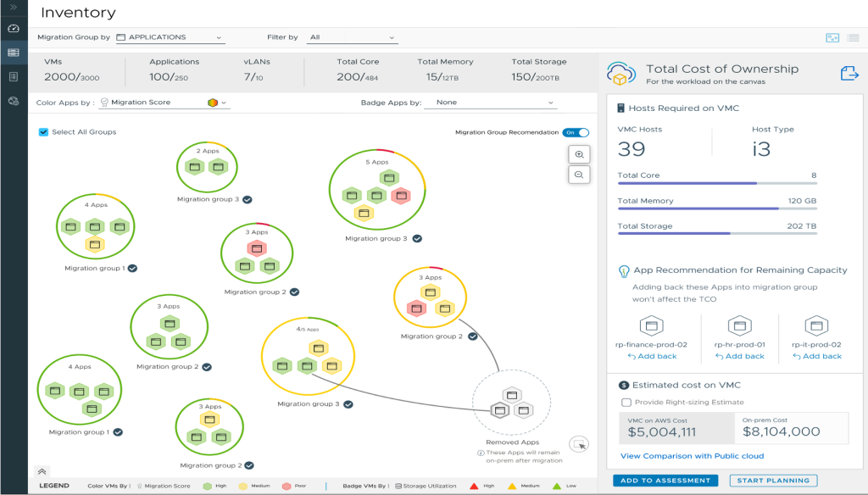The height and width of the screenshot is (495, 868).
Task: Click the Applications 100/250 statistic
Action: (x=173, y=71)
